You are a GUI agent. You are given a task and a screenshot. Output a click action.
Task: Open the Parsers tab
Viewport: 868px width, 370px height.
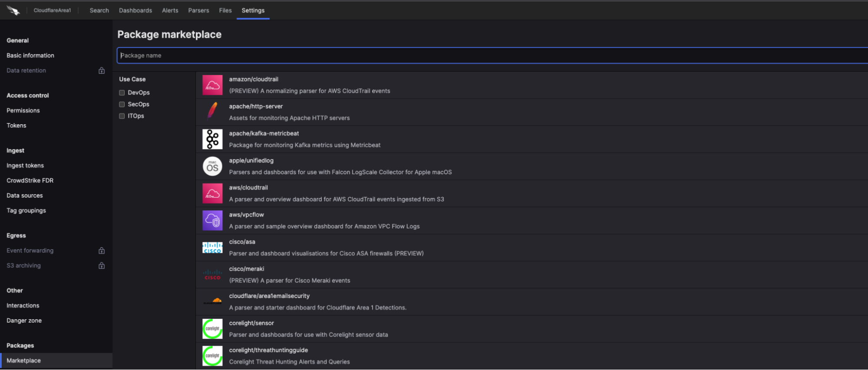[198, 10]
